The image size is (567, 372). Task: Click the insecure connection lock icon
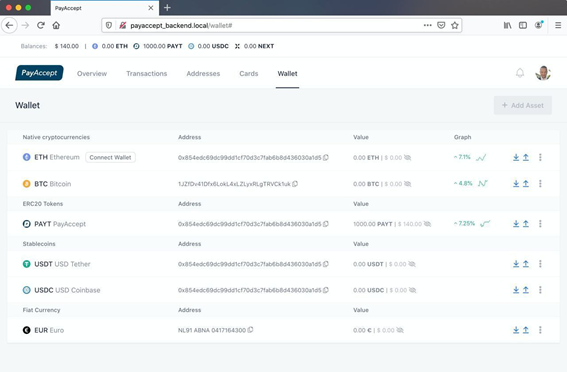click(123, 25)
